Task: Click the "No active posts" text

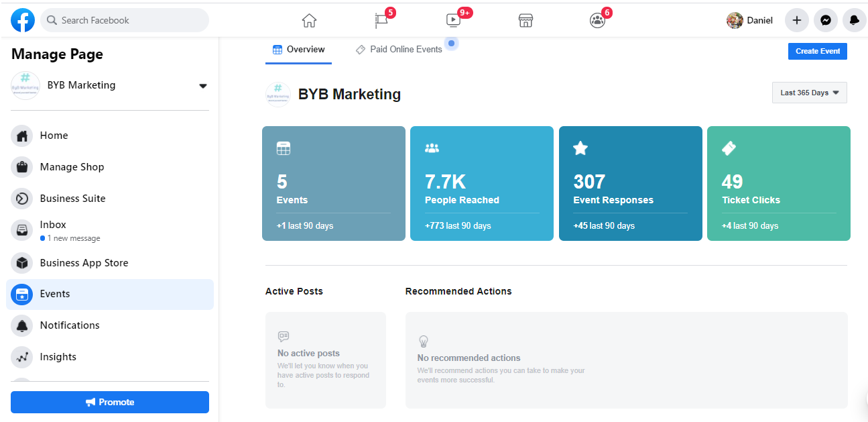Action: pyautogui.click(x=308, y=354)
